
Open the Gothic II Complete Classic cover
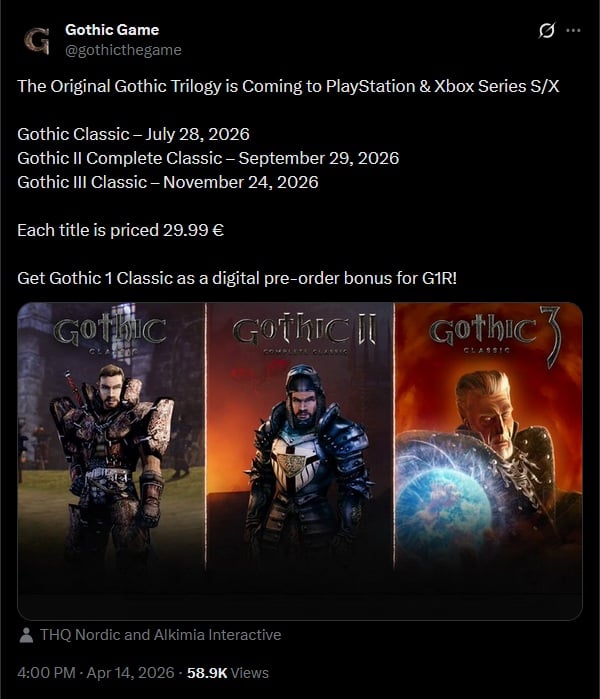point(300,437)
